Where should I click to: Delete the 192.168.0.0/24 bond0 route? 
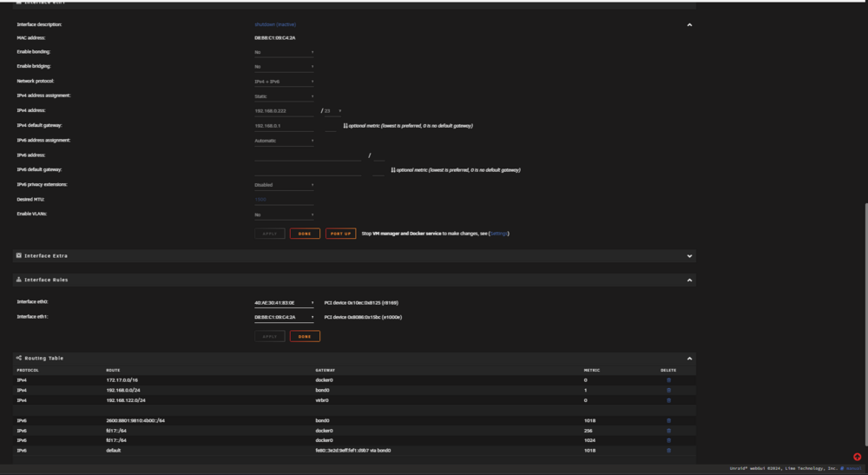pos(668,390)
